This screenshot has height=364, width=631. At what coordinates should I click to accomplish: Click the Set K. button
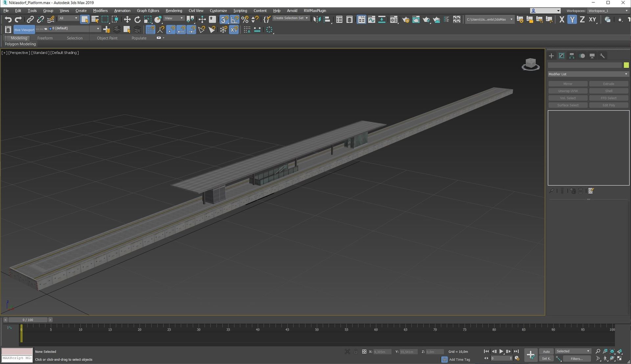click(546, 359)
